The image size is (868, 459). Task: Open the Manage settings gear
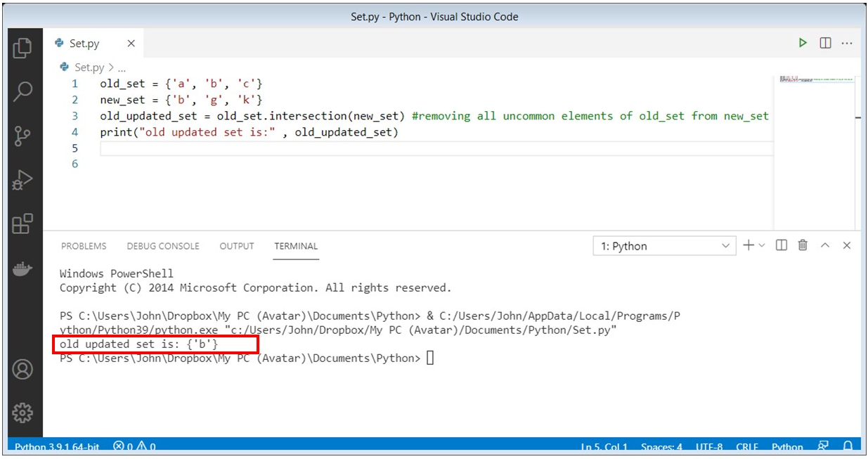click(23, 415)
